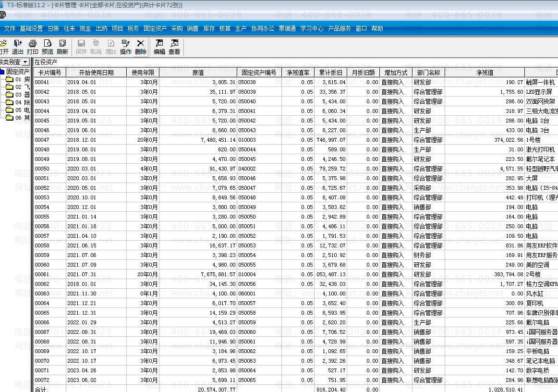Open the 库存 menu
558x392 pixels.
209,28
